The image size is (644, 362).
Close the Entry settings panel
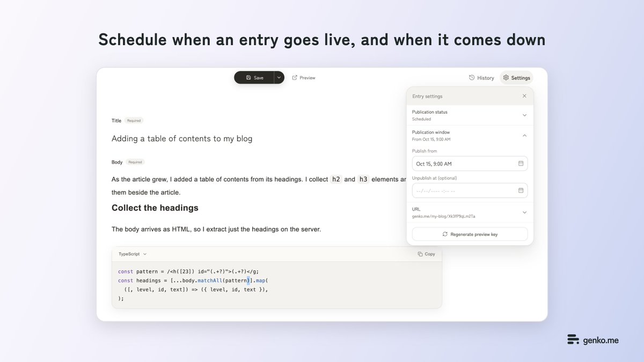(524, 96)
